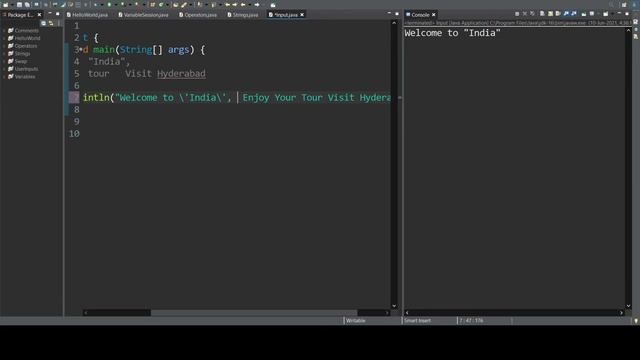Click the New Java Package icon

152,4
